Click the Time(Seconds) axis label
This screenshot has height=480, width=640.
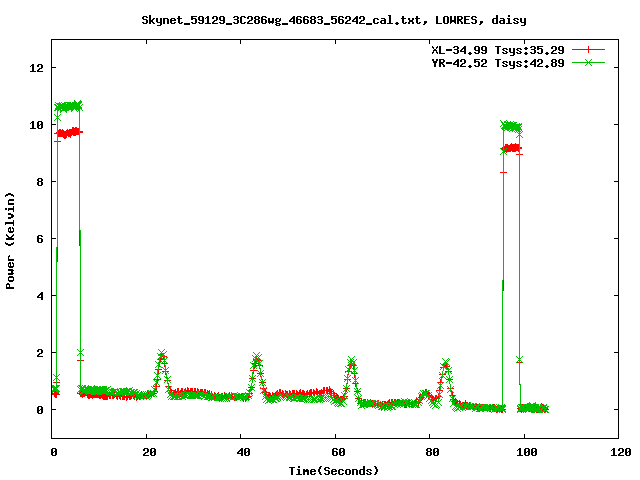pyautogui.click(x=334, y=471)
